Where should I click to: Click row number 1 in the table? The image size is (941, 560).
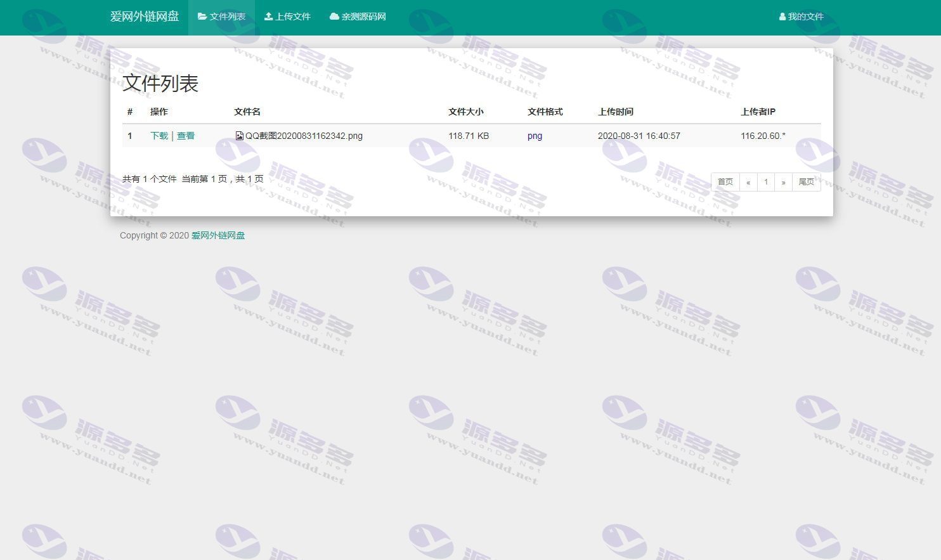pos(130,136)
